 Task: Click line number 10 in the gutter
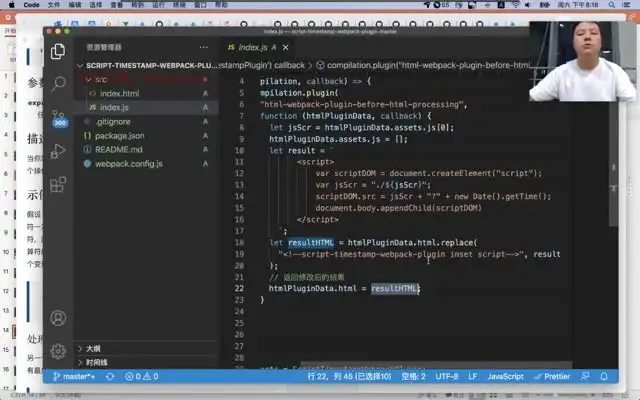pyautogui.click(x=239, y=151)
